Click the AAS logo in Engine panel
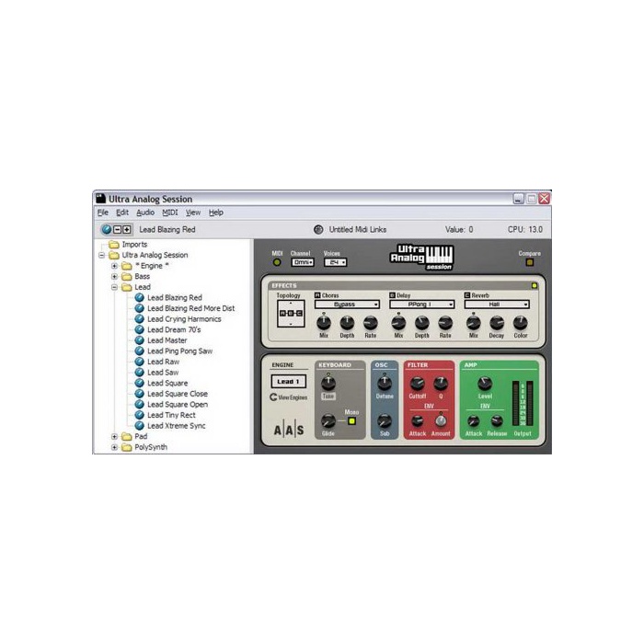Screen dimensions: 644x644 click(x=288, y=430)
